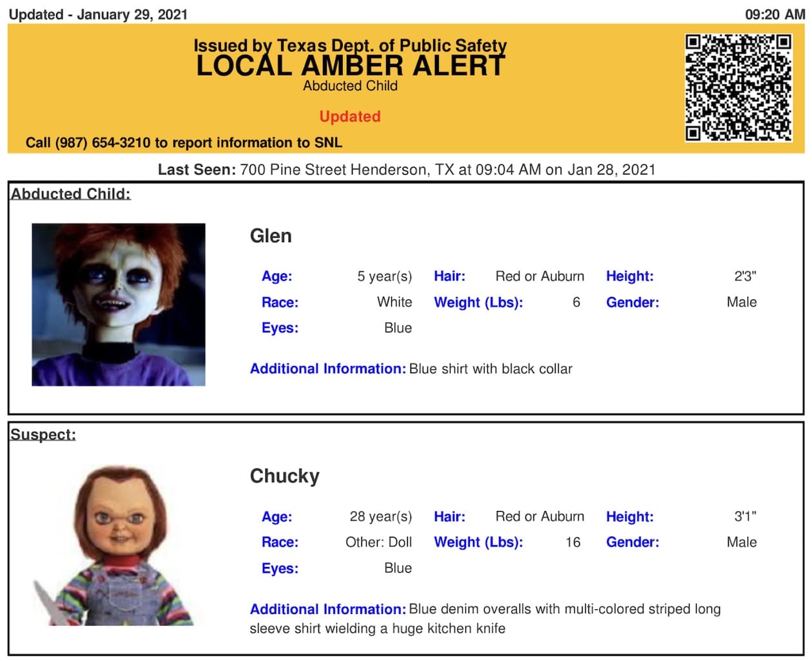
Task: Click 'Blue shirt with black collar' text
Action: [490, 369]
